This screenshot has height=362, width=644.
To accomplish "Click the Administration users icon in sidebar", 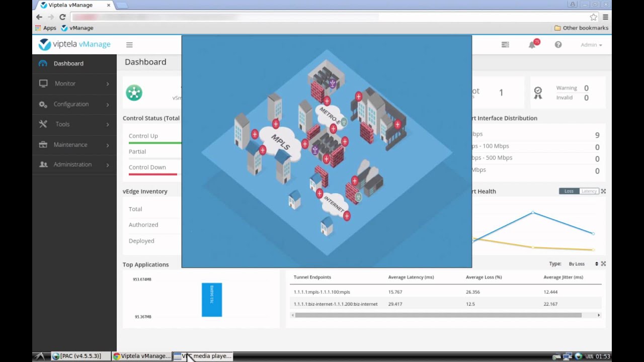I will click(x=43, y=164).
